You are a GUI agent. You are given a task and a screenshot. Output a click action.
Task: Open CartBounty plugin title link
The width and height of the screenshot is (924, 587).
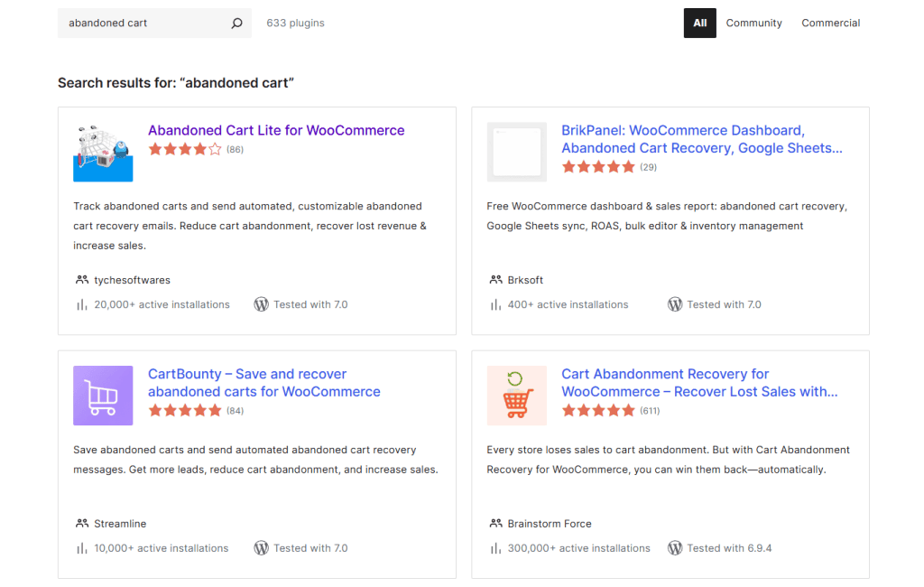click(264, 383)
